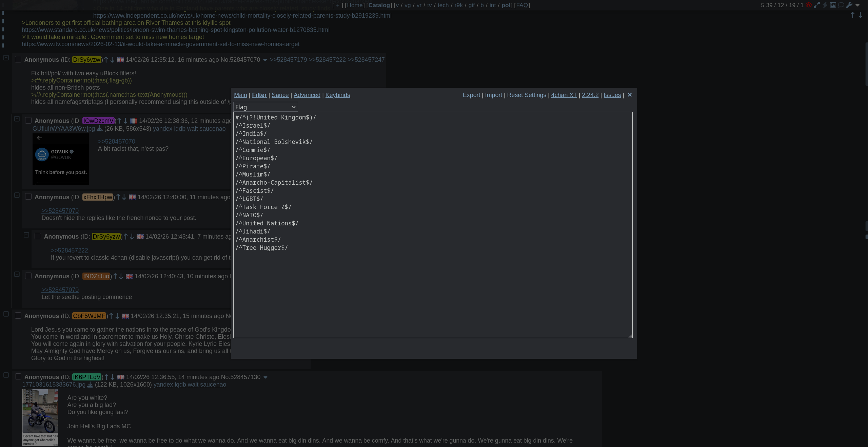Click the lightning bolt icon in header
Screen dimensions: 868x447
825,5
